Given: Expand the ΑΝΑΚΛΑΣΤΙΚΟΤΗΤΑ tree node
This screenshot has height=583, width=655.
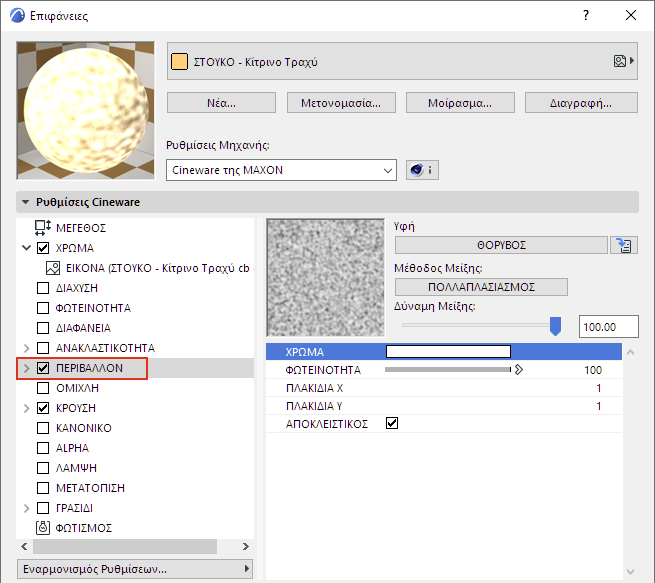Looking at the screenshot, I should click(x=26, y=348).
